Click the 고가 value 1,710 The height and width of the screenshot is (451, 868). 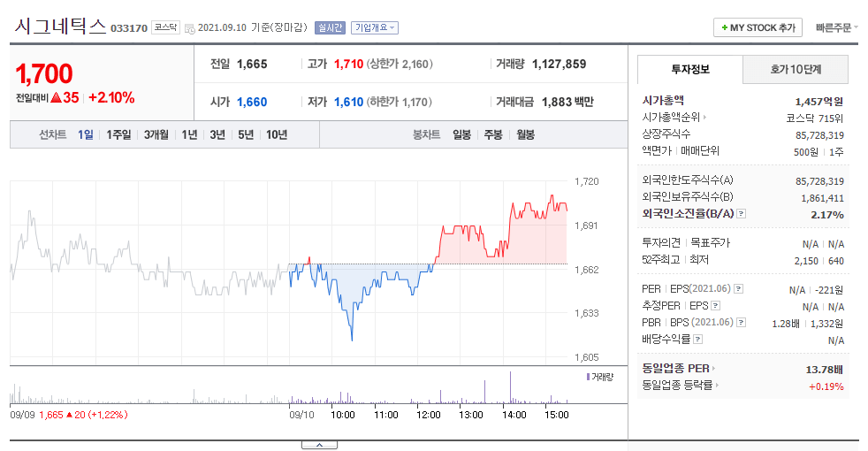(x=349, y=65)
